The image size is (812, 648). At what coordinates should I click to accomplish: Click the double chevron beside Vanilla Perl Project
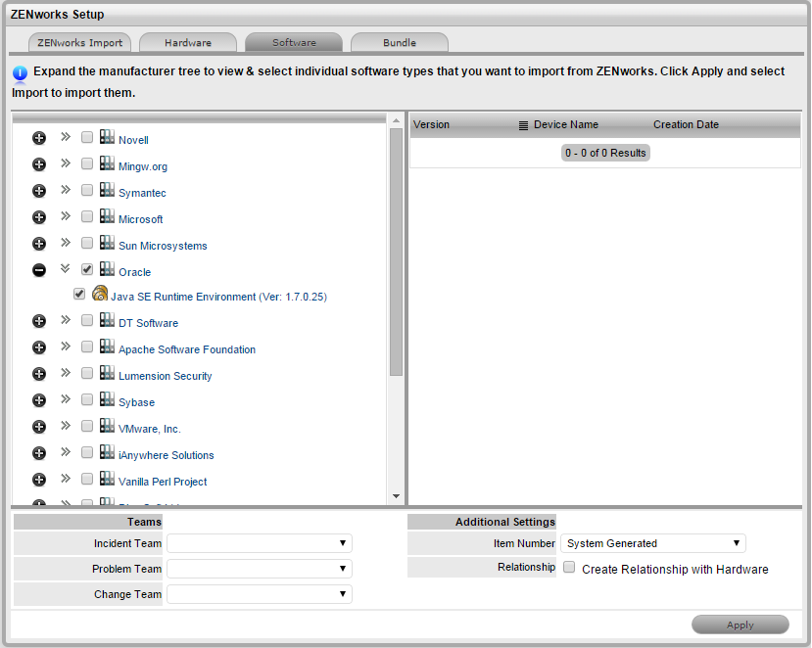coord(66,479)
